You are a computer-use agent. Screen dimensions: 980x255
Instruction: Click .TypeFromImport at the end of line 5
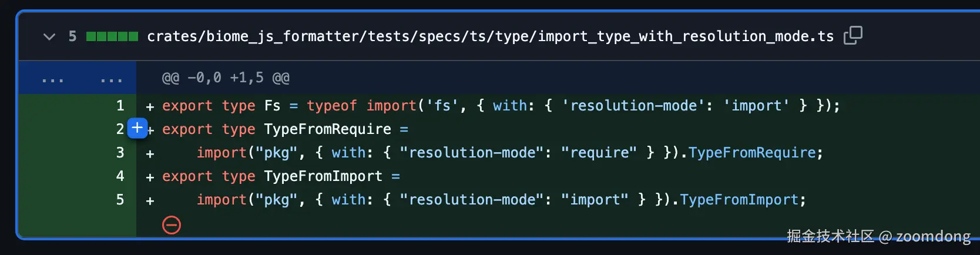pos(739,200)
